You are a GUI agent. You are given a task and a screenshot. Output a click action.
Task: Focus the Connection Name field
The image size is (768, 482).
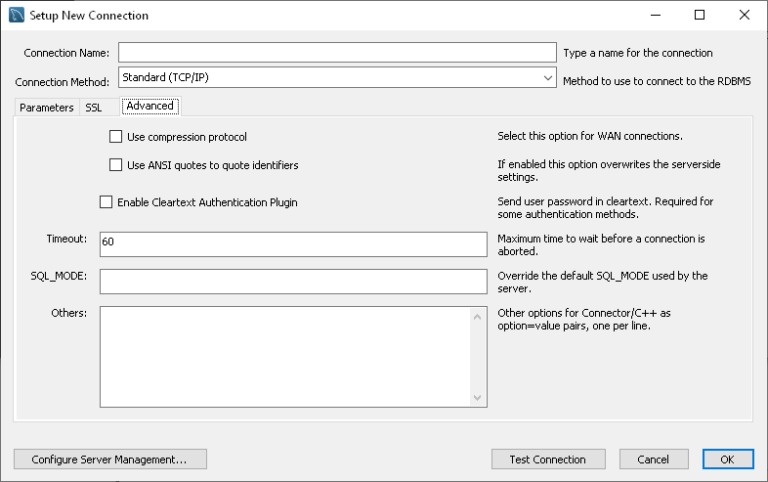337,52
